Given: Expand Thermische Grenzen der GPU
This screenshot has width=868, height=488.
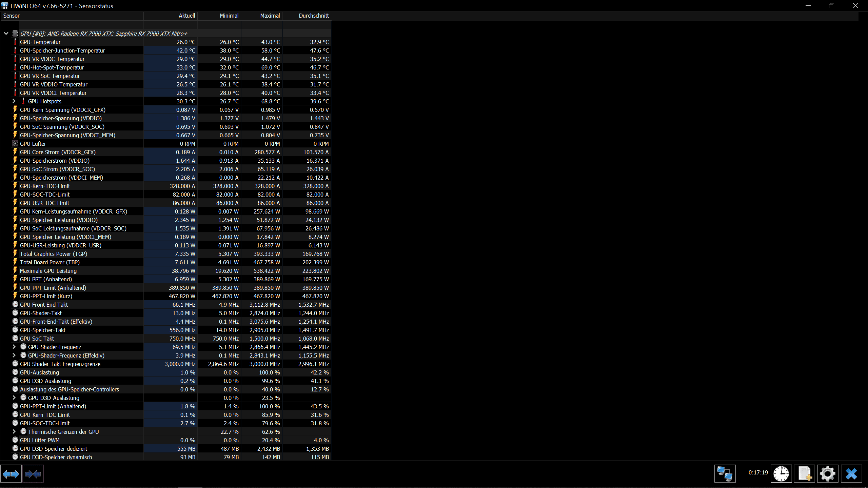Looking at the screenshot, I should 14,431.
